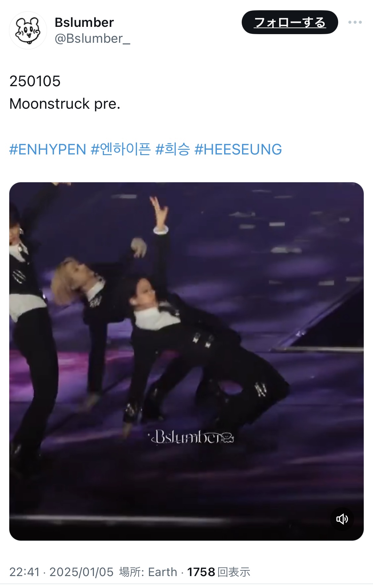The width and height of the screenshot is (373, 588).
Task: Open the three-dot more options menu
Action: pos(355,22)
